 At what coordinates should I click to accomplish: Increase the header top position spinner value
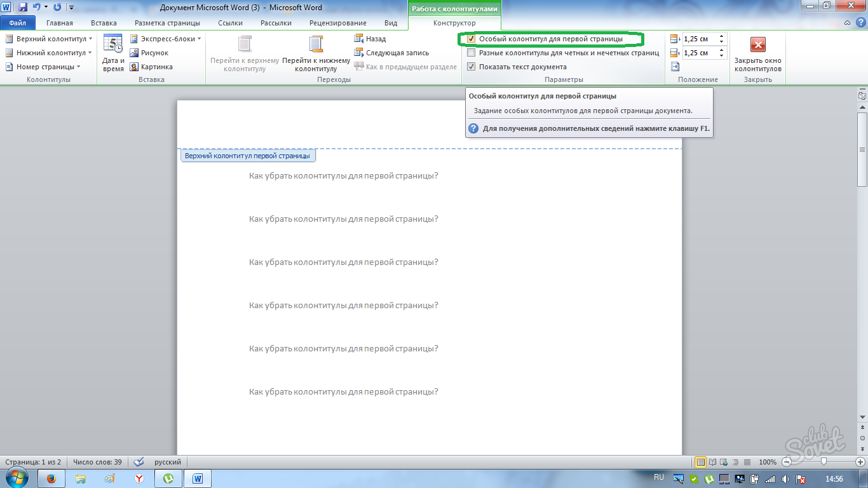(721, 36)
